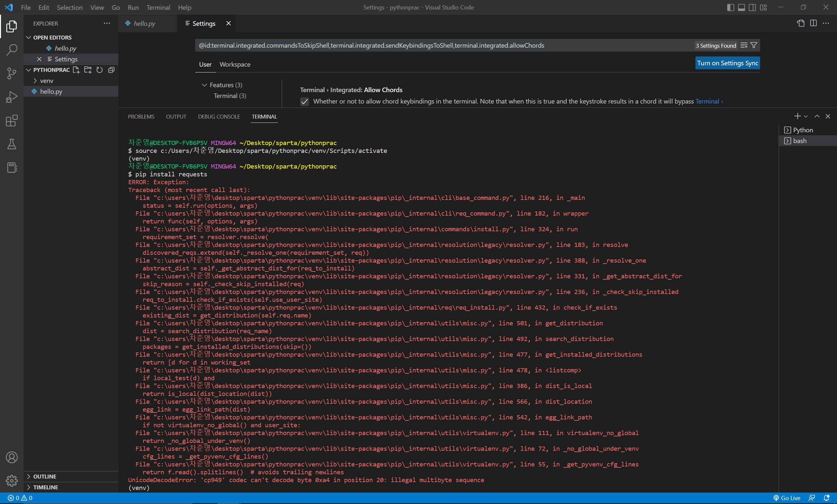Close Settings in Open Editors list

40,59
